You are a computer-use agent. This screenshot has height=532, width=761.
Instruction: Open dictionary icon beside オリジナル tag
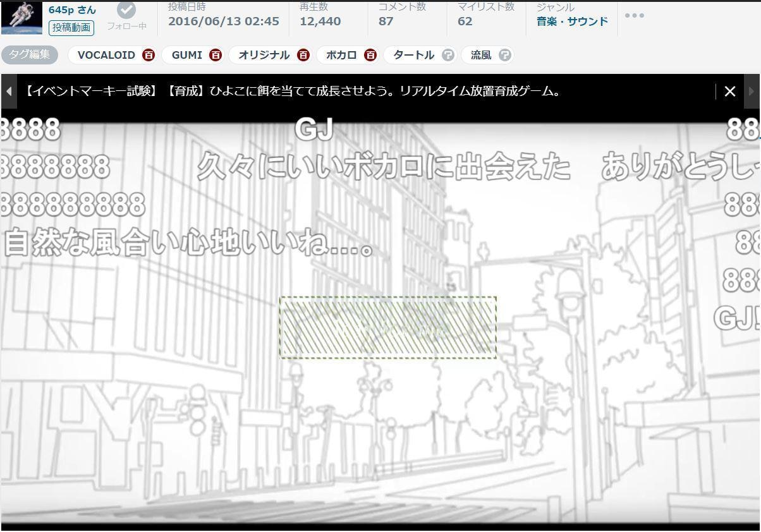303,55
